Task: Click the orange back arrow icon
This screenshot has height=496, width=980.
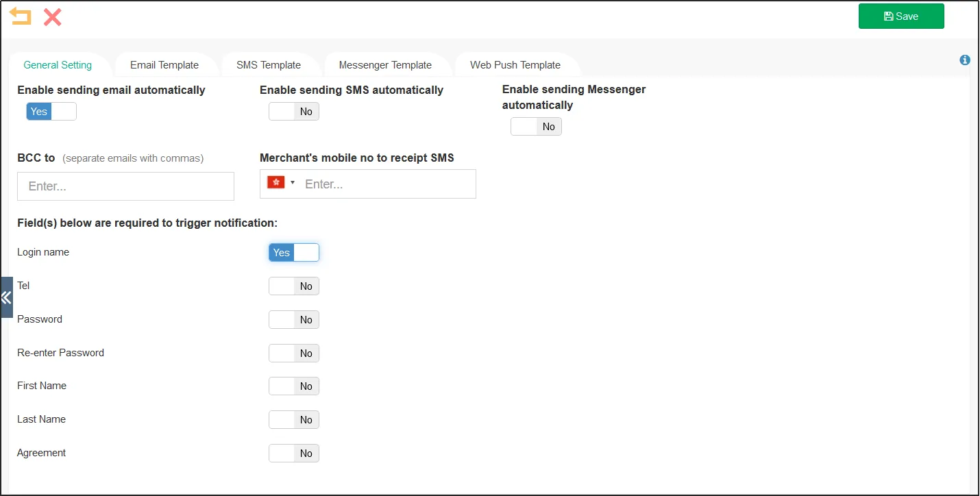Action: pos(21,16)
